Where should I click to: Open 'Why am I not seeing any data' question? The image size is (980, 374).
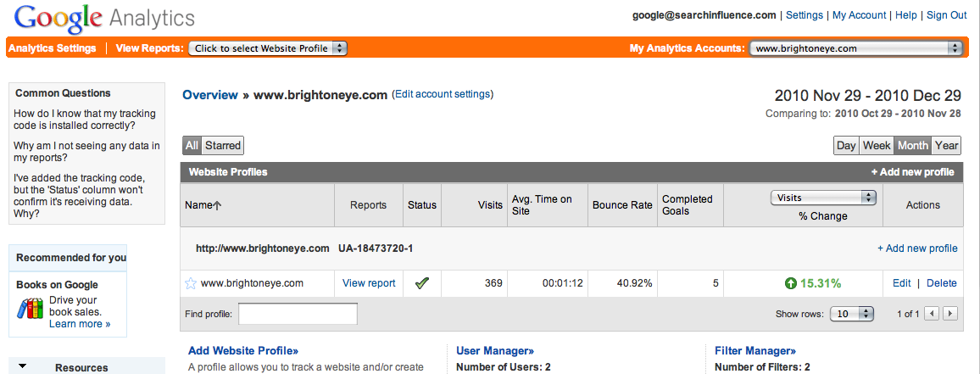tap(86, 152)
